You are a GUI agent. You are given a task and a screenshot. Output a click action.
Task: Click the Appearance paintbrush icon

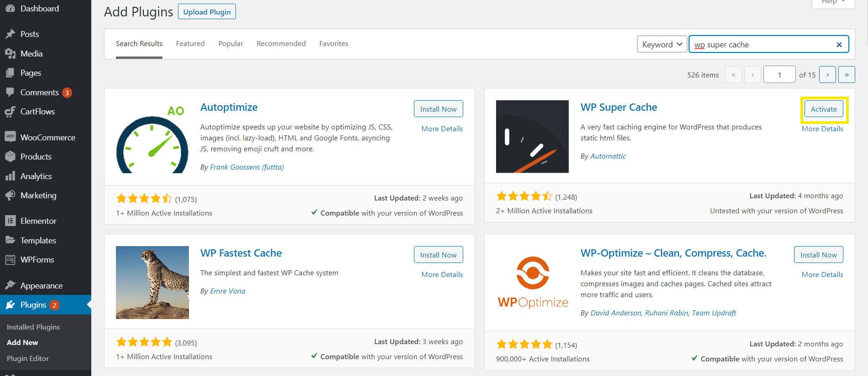click(10, 285)
